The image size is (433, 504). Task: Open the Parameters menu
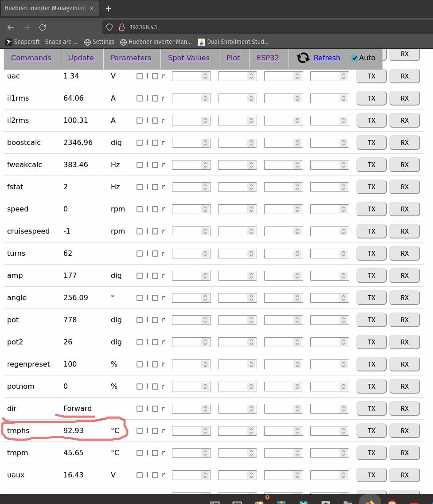pyautogui.click(x=131, y=58)
